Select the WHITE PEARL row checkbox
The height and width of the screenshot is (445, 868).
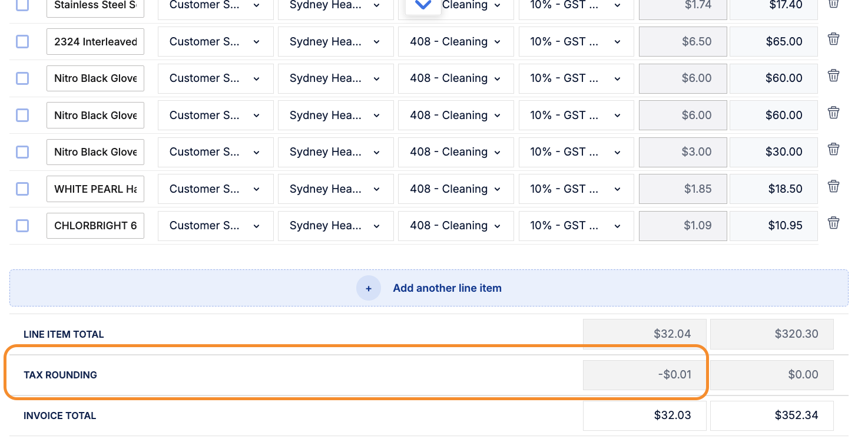click(22, 189)
